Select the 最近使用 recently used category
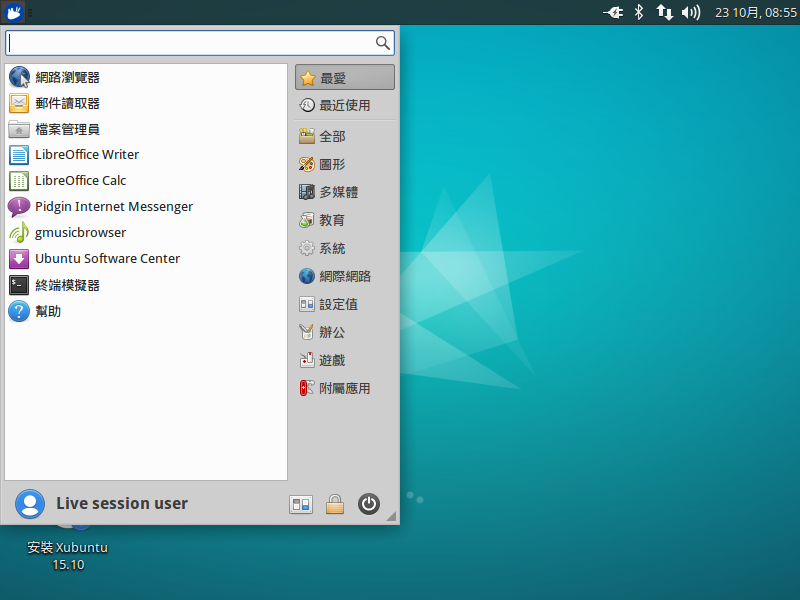This screenshot has height=600, width=800. [345, 105]
